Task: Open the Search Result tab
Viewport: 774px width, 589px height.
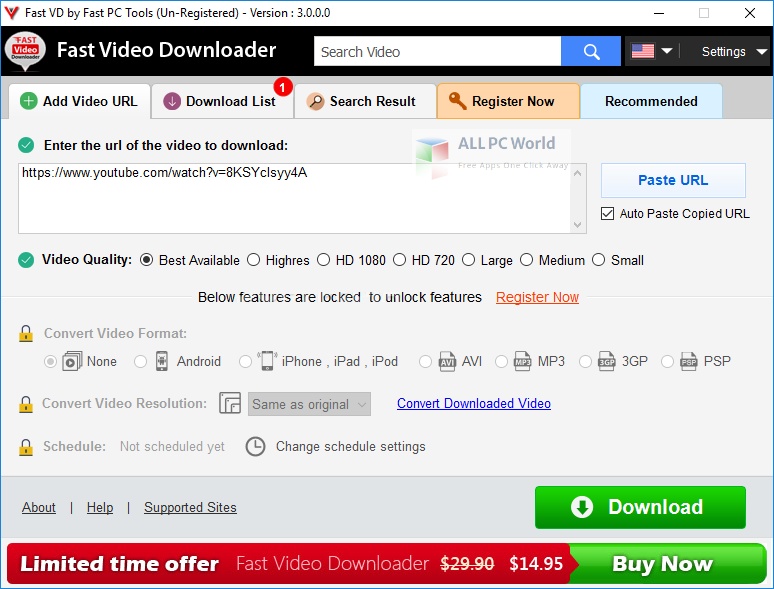Action: click(x=365, y=101)
